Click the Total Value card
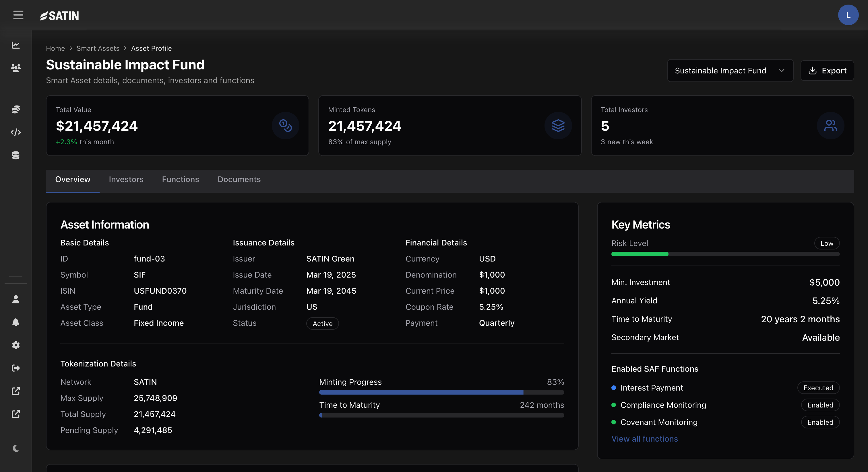The width and height of the screenshot is (868, 472). (177, 126)
